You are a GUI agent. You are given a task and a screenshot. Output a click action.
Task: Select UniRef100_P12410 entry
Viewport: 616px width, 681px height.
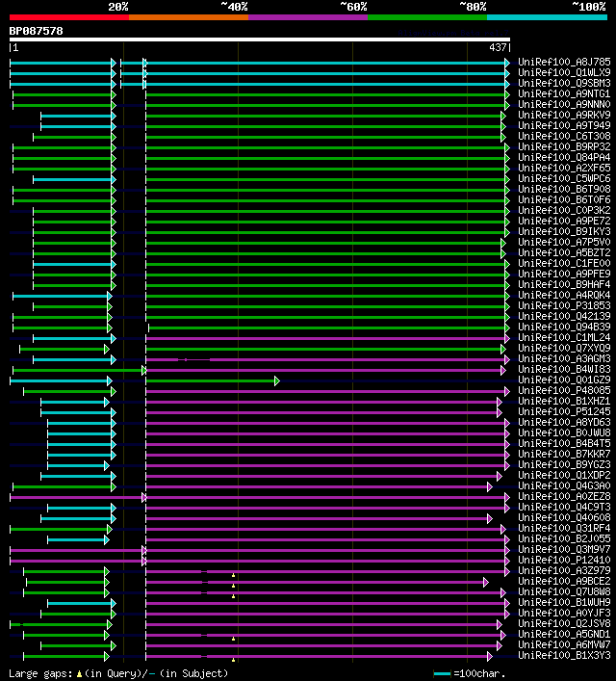pyautogui.click(x=564, y=560)
